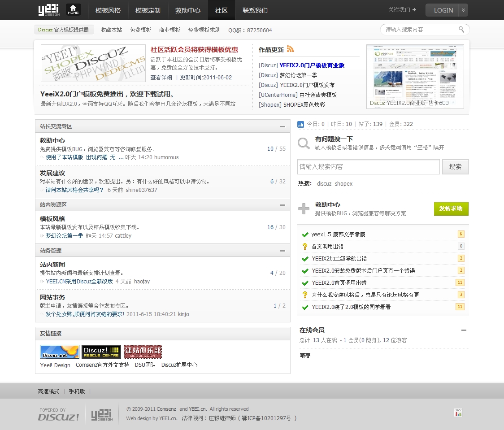Switch to 高速模式
Viewport: 504px width, 430px height.
click(x=48, y=391)
